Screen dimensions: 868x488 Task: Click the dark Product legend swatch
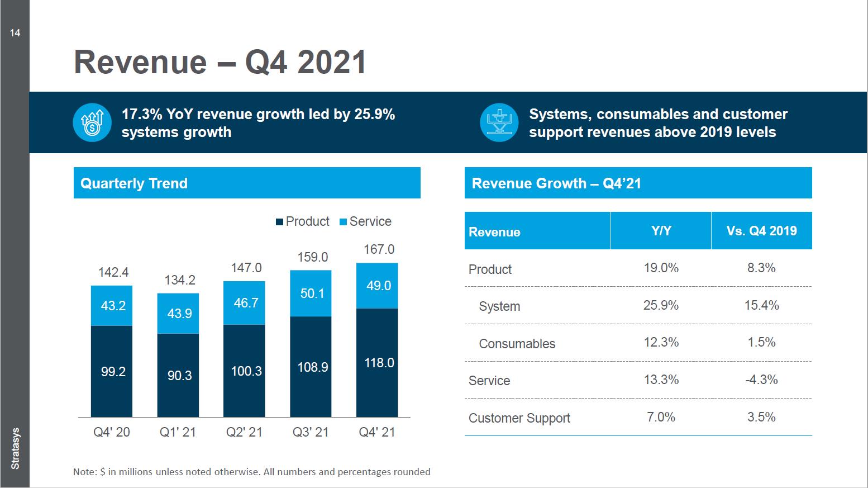coord(279,222)
